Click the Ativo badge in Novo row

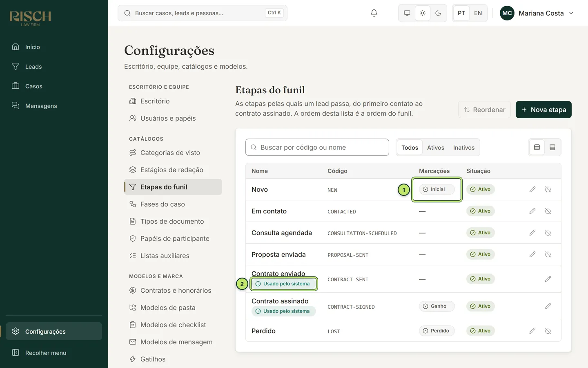pos(481,189)
